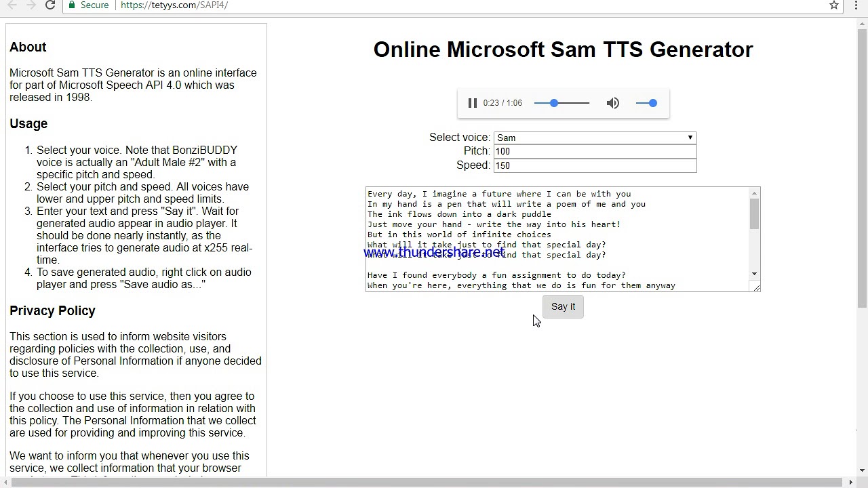Adjust the audio volume slider
The width and height of the screenshot is (868, 488).
[646, 103]
